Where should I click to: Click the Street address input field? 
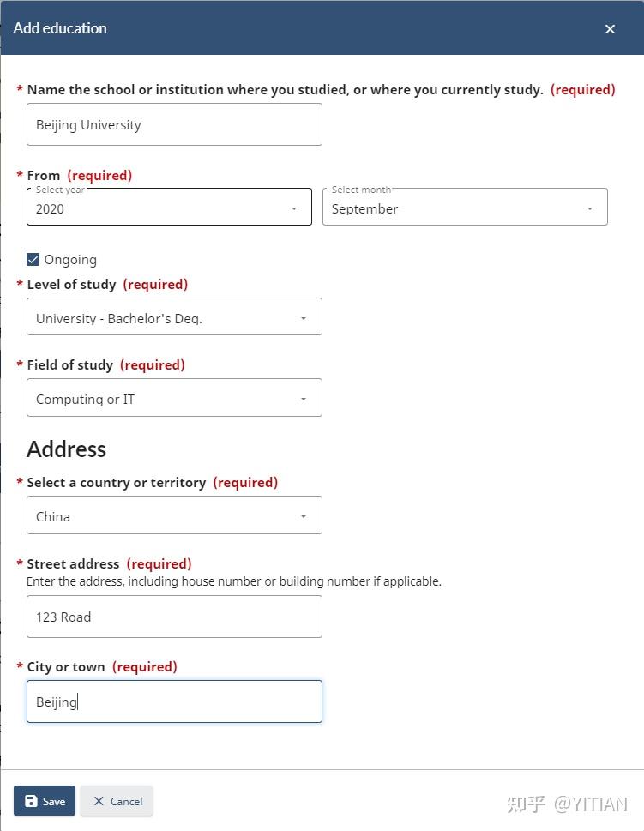coord(174,617)
